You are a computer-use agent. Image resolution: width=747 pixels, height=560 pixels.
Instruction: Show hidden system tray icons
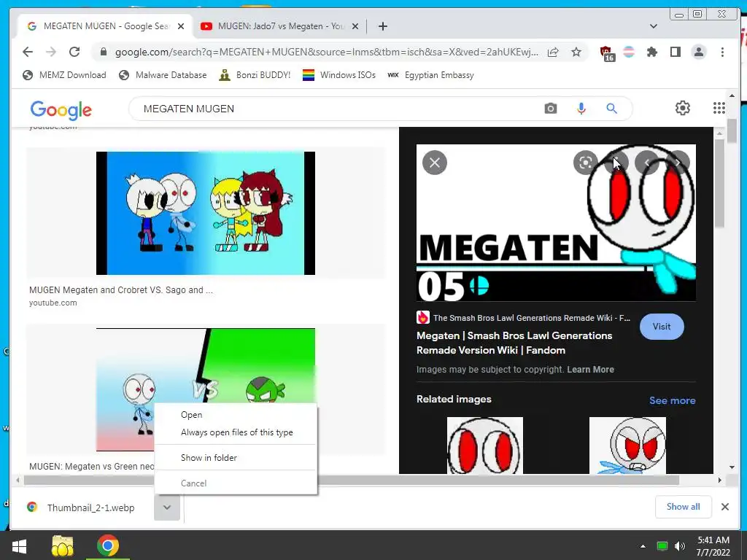tap(643, 545)
